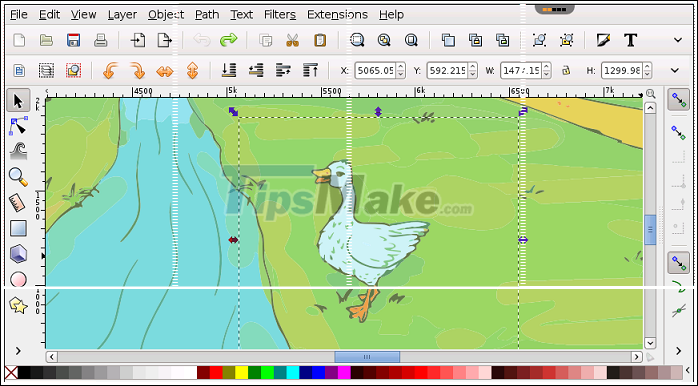Duplicate the selected object icon
Viewport: 698px width, 386px height.
pos(448,41)
